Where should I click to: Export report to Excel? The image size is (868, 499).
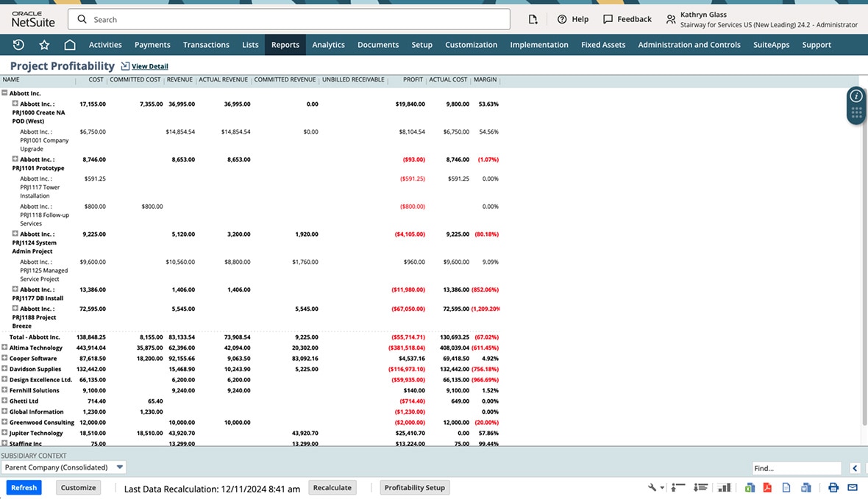point(750,488)
